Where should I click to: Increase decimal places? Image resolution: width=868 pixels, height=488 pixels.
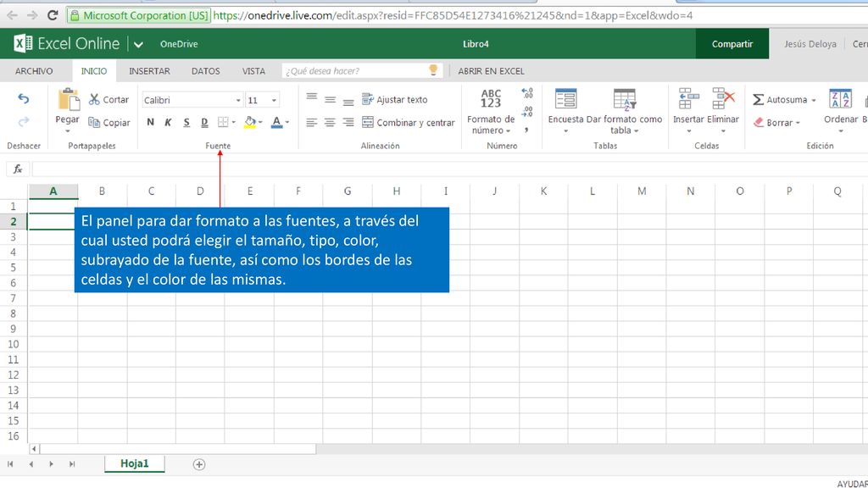point(527,93)
